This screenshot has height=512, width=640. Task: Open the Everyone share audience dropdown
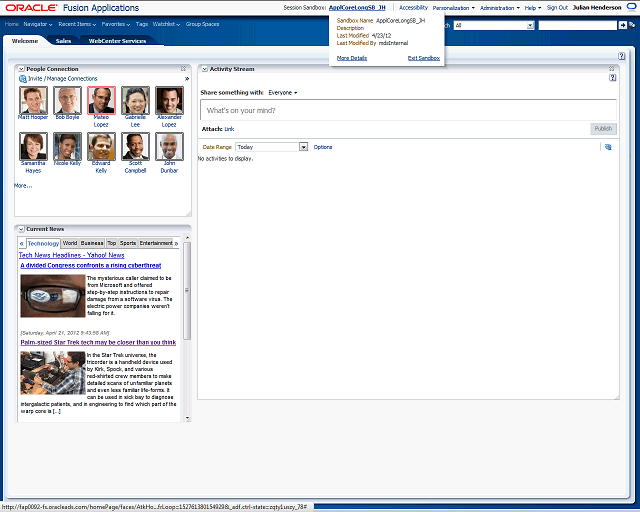(283, 92)
